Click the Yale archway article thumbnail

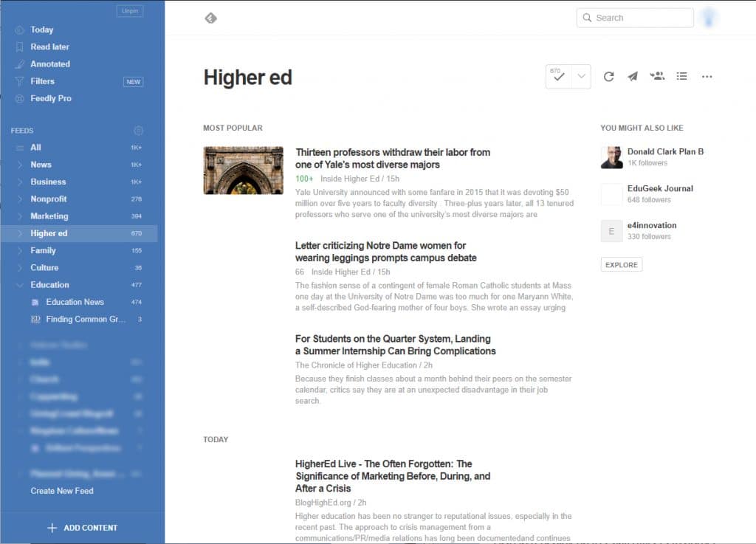pyautogui.click(x=244, y=171)
